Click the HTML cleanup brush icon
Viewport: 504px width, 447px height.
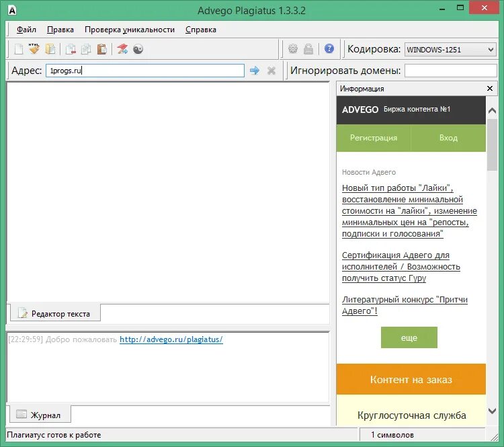34,49
